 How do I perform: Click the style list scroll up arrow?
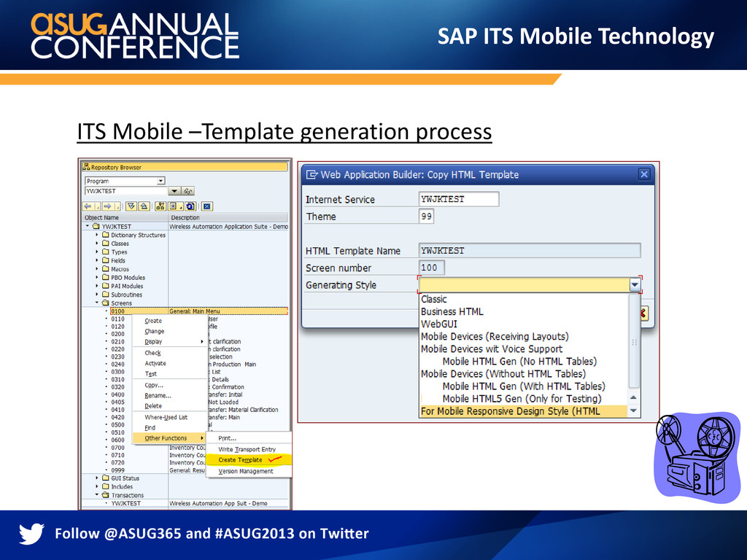point(634,397)
